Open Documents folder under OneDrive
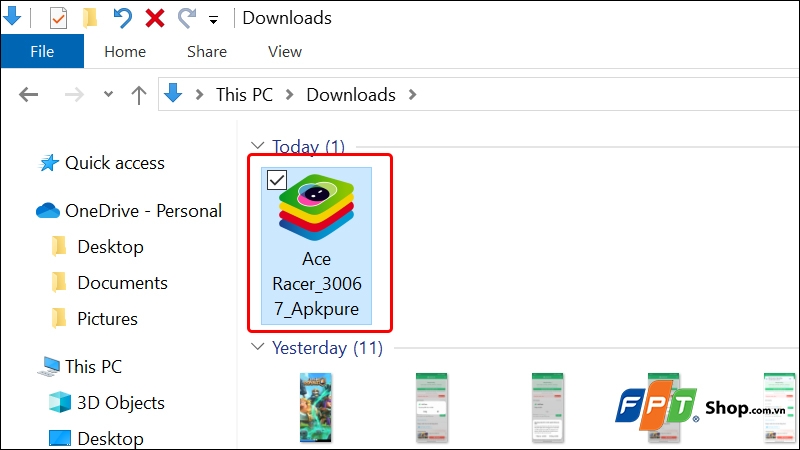 coord(122,283)
